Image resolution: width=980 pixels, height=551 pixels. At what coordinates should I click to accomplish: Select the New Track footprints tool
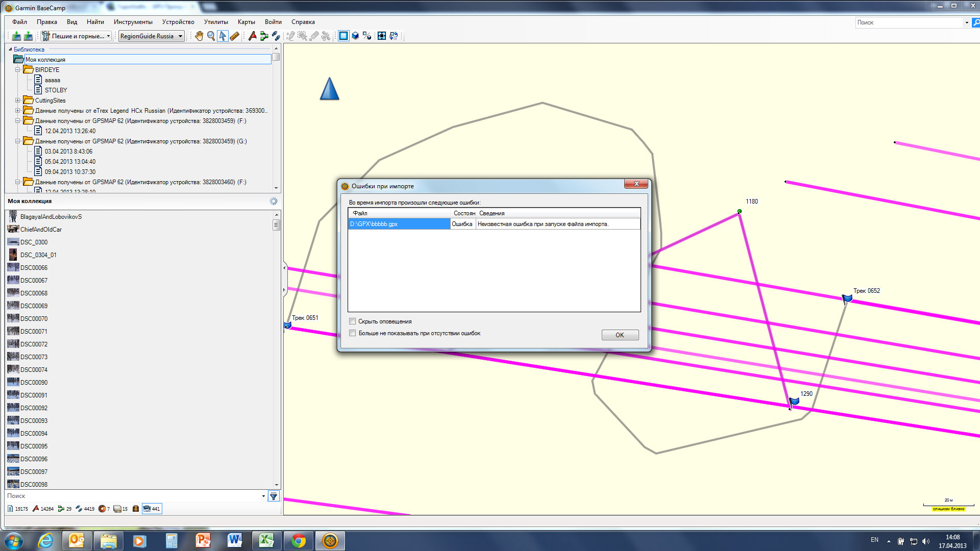click(276, 36)
